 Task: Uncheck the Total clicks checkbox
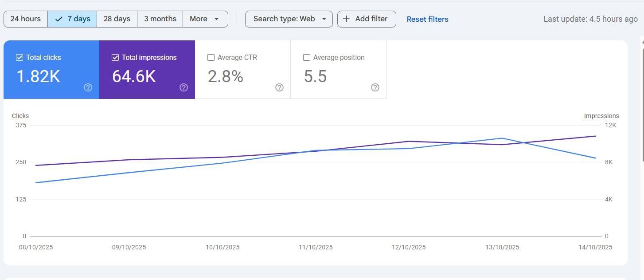[20, 57]
